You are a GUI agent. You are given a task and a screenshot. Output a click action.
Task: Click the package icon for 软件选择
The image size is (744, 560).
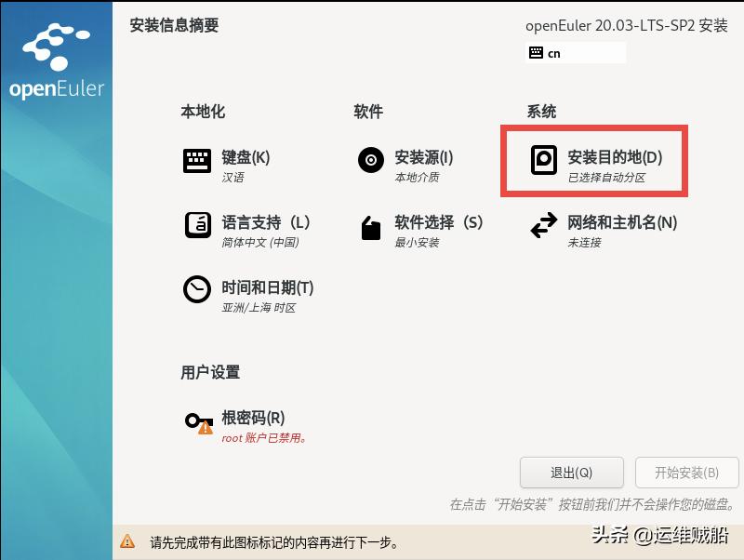[x=370, y=224]
